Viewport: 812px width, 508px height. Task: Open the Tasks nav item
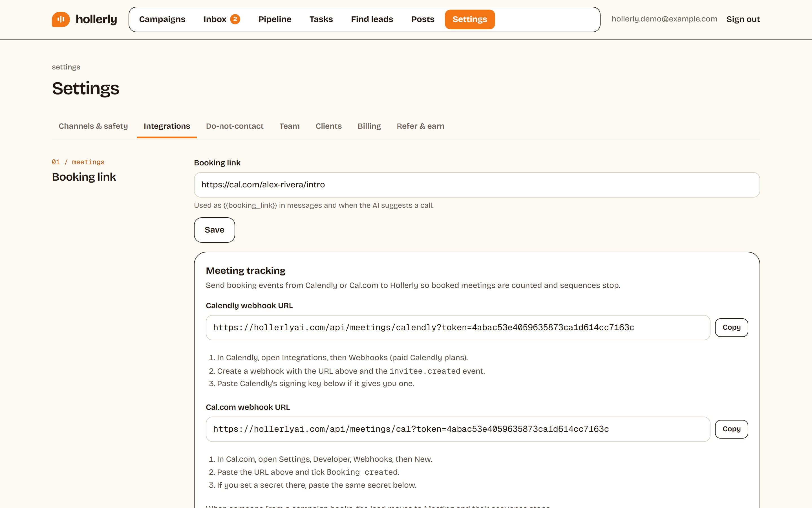(321, 19)
